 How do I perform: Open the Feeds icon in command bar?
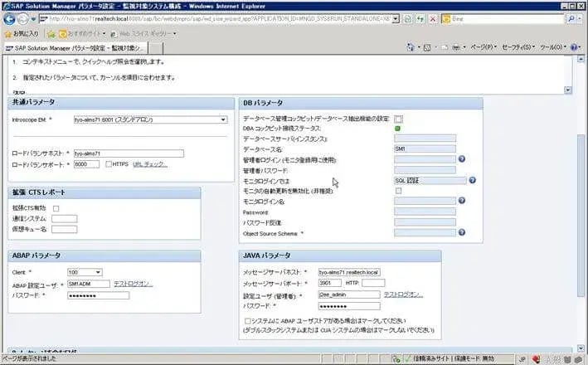pos(427,47)
